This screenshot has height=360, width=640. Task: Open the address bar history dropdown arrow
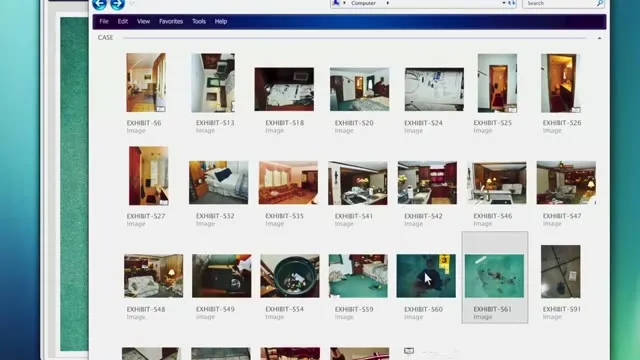[504, 3]
